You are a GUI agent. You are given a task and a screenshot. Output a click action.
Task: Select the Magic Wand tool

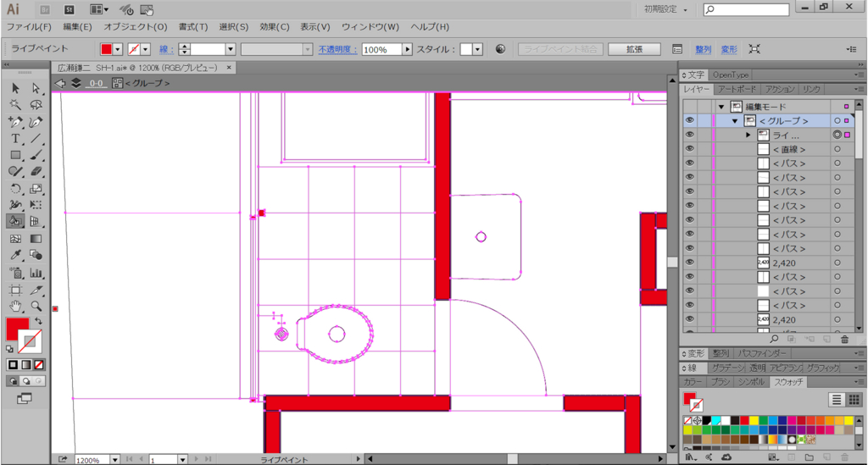15,105
